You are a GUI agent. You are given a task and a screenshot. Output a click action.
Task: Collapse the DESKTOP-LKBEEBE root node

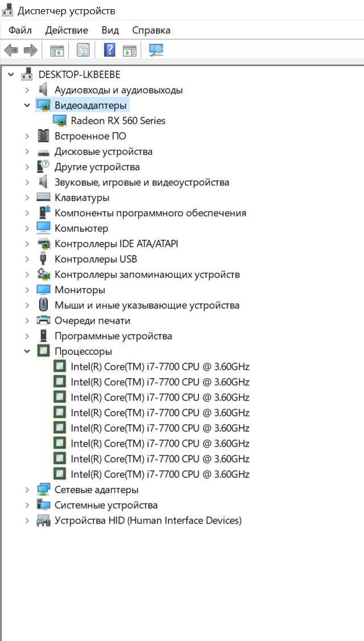click(x=11, y=75)
